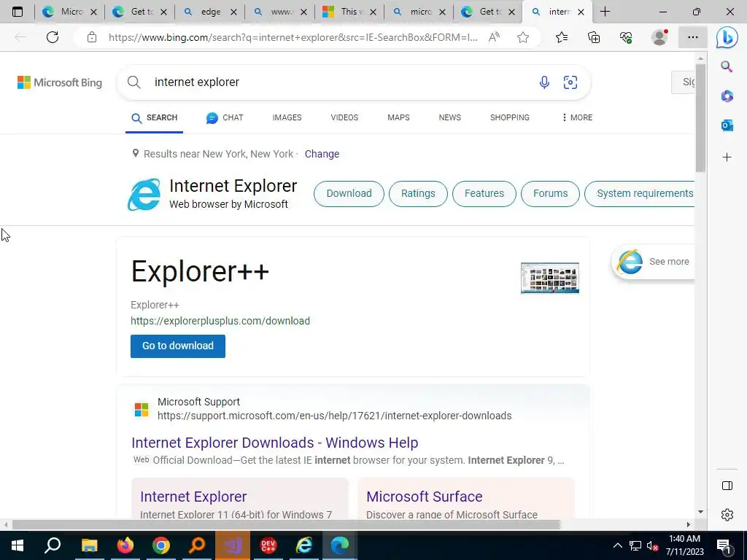Search using voice microphone icon
The height and width of the screenshot is (560, 747).
point(544,82)
